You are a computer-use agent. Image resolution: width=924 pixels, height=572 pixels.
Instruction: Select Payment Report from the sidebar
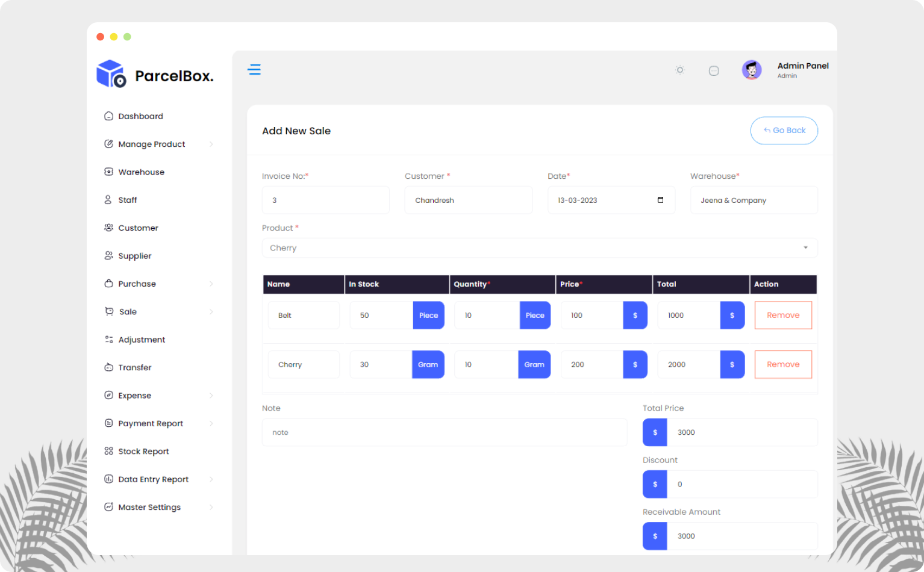point(151,423)
